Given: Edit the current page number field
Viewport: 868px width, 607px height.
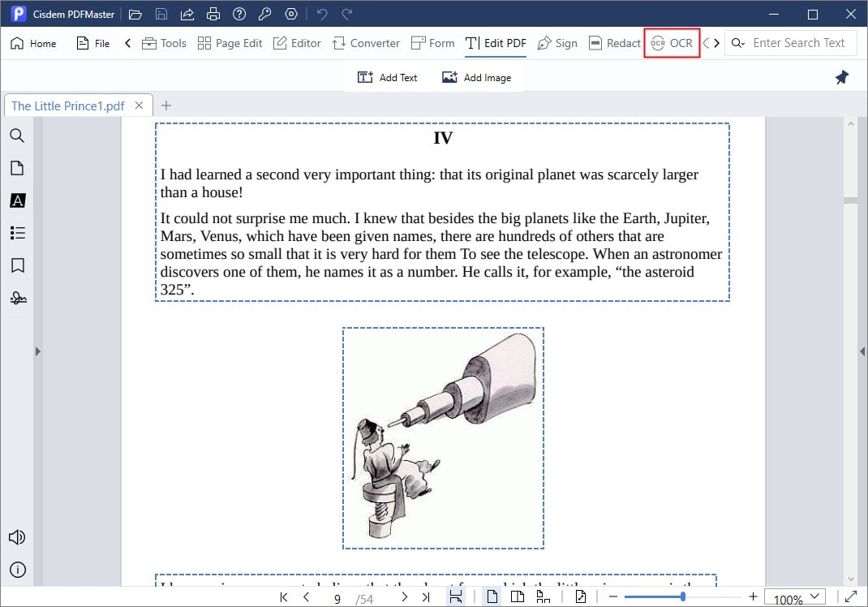Looking at the screenshot, I should pyautogui.click(x=337, y=599).
